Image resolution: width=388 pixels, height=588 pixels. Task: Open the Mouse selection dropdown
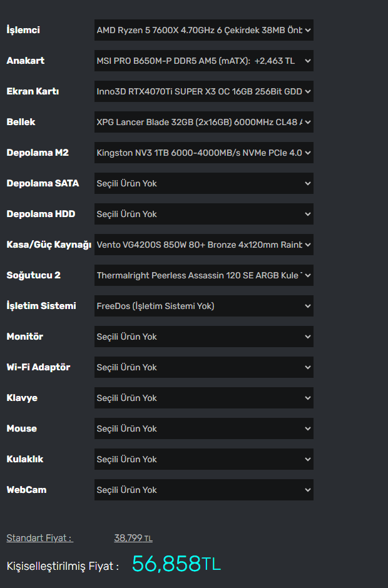203,428
